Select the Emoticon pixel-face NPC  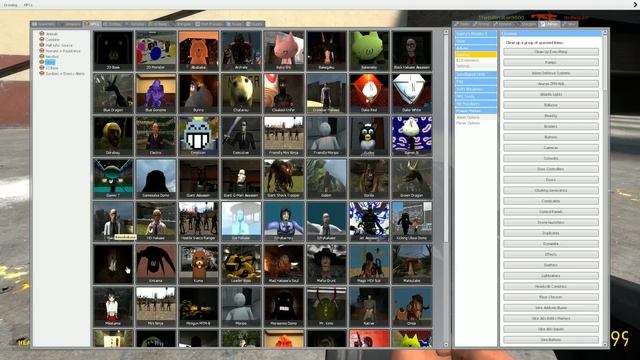pyautogui.click(x=198, y=136)
